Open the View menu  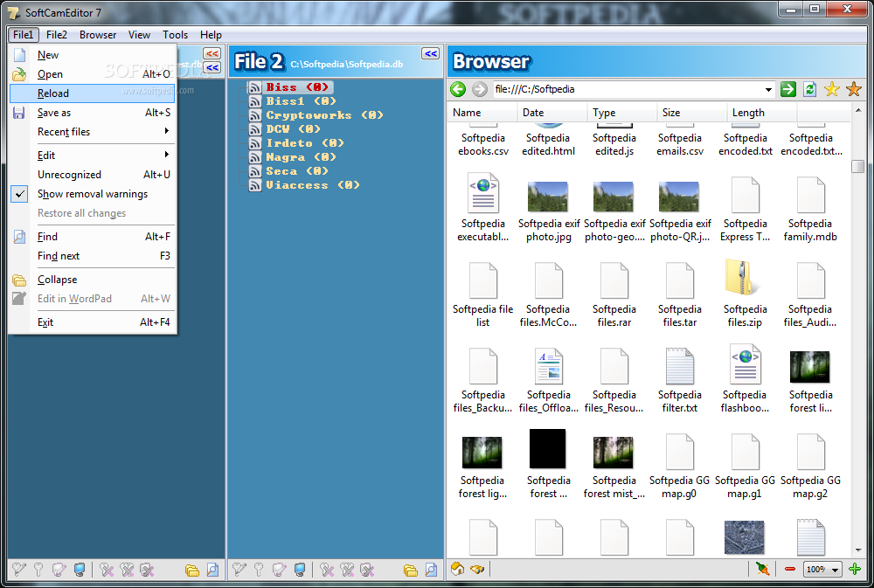coord(139,35)
